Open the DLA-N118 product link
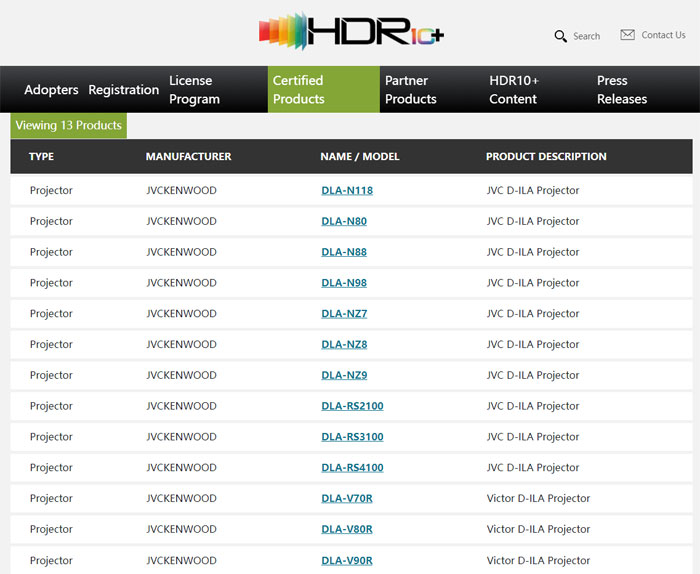 tap(347, 190)
